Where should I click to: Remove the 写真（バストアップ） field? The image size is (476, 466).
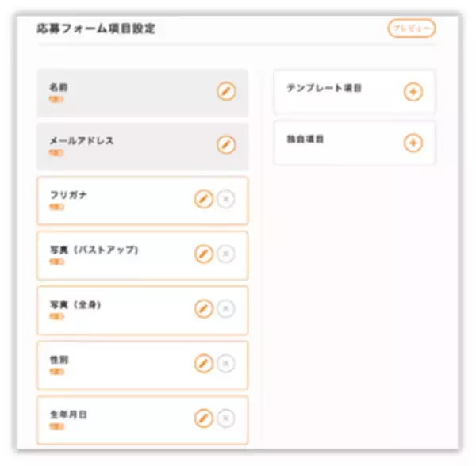pos(225,254)
